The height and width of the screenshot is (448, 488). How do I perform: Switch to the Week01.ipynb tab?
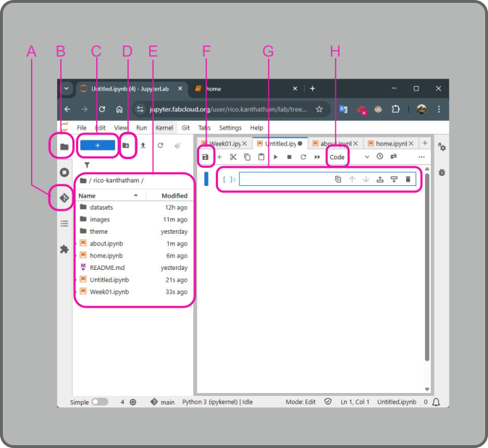(223, 143)
